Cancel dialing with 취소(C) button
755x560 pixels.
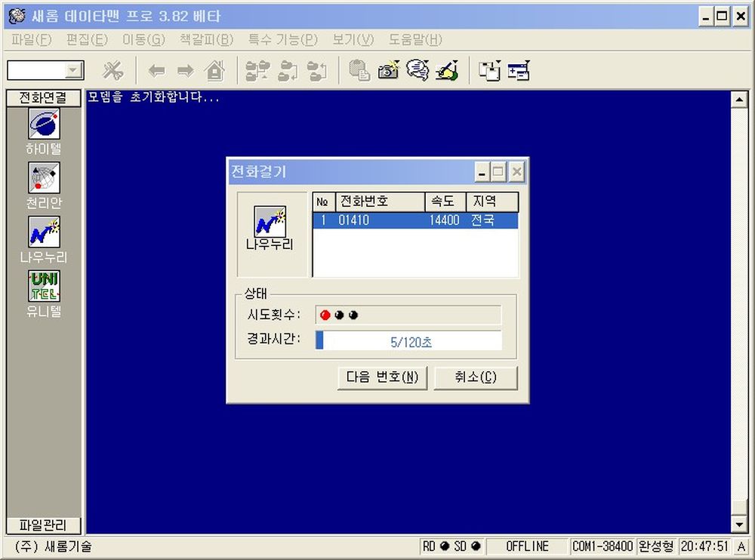[476, 377]
